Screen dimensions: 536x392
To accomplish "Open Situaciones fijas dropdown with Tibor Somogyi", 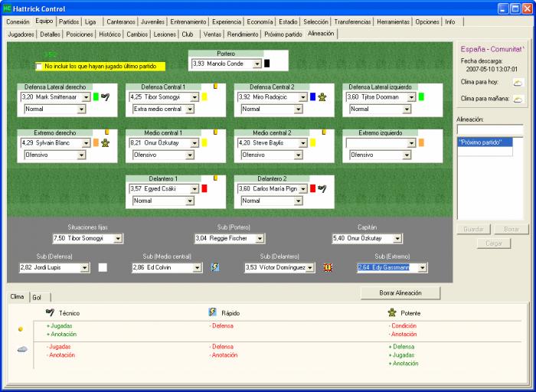I will [118, 238].
